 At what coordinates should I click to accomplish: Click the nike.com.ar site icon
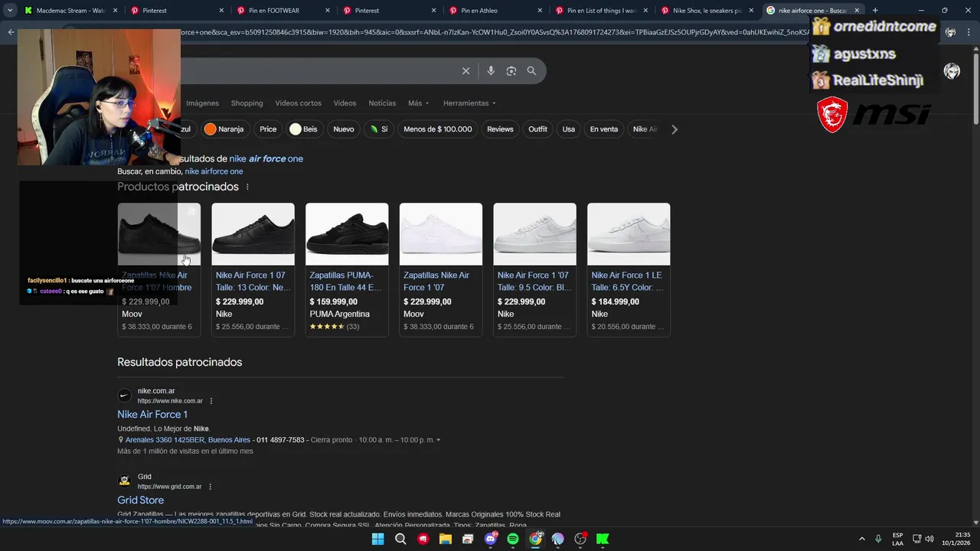click(x=124, y=396)
